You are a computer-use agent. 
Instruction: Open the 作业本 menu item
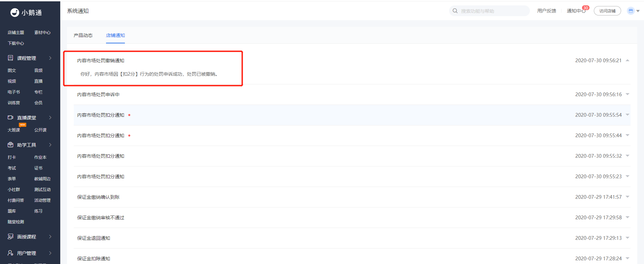[40, 157]
